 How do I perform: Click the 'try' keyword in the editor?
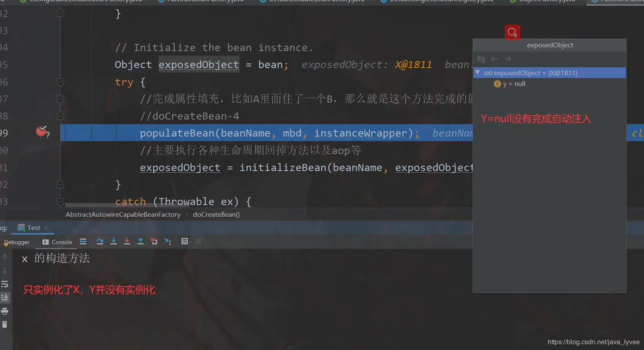click(x=124, y=82)
